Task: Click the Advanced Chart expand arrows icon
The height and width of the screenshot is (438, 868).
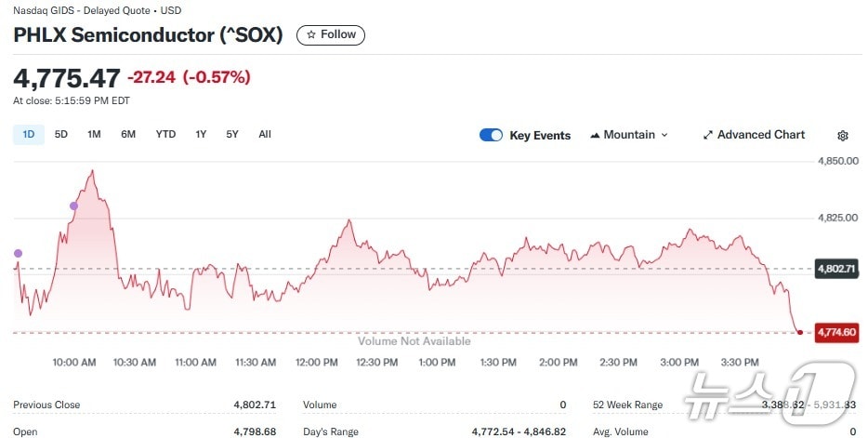Action: pos(708,136)
